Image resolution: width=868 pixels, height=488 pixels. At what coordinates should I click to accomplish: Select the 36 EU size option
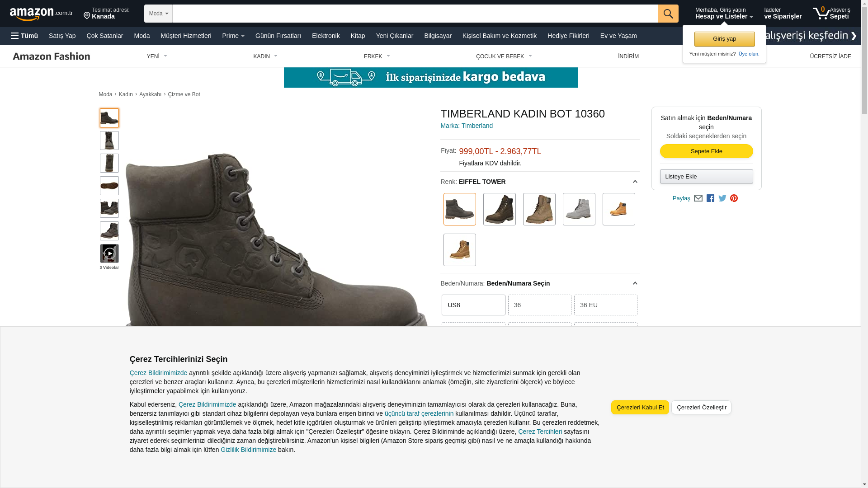click(605, 305)
